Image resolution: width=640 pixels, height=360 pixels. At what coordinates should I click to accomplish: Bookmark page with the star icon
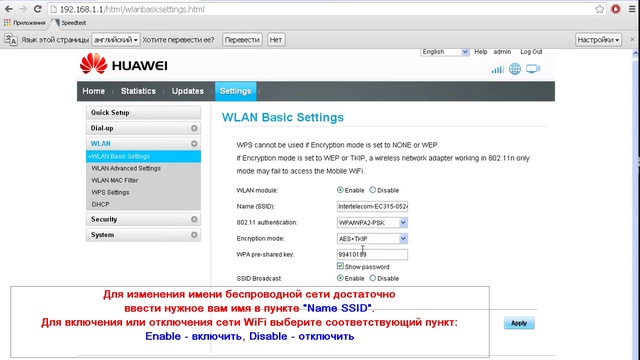tap(599, 9)
